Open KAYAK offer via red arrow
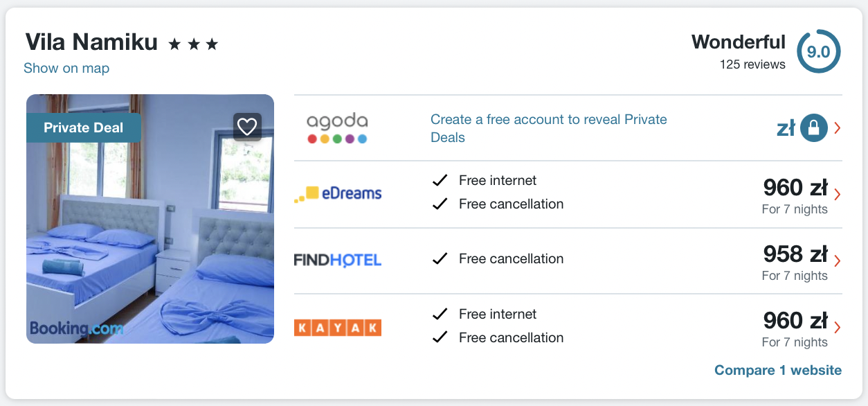The height and width of the screenshot is (406, 868). pyautogui.click(x=838, y=327)
